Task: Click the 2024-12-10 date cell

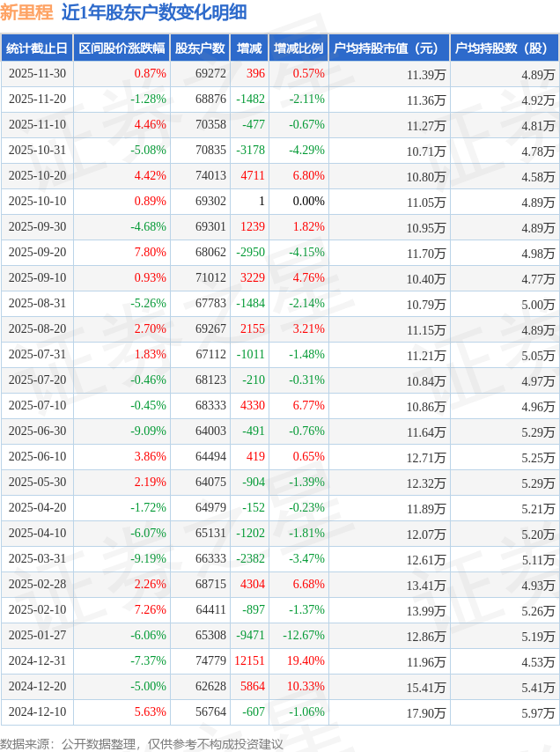Action: pos(37,712)
